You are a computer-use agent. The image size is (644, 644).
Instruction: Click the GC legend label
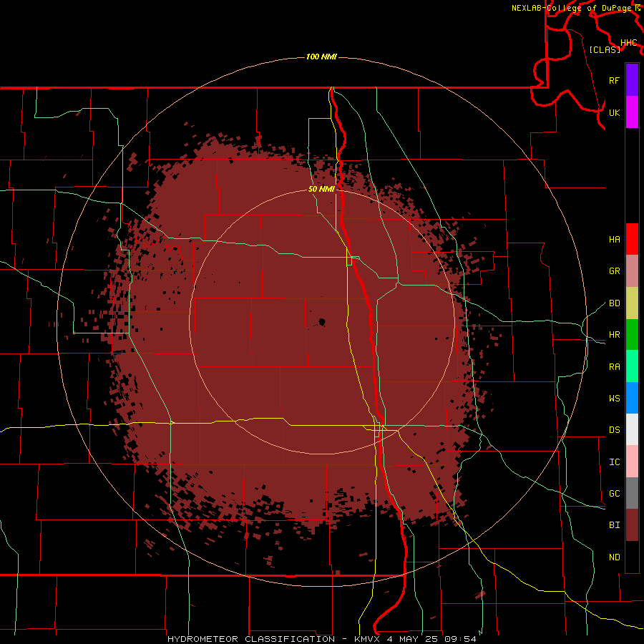coord(615,494)
